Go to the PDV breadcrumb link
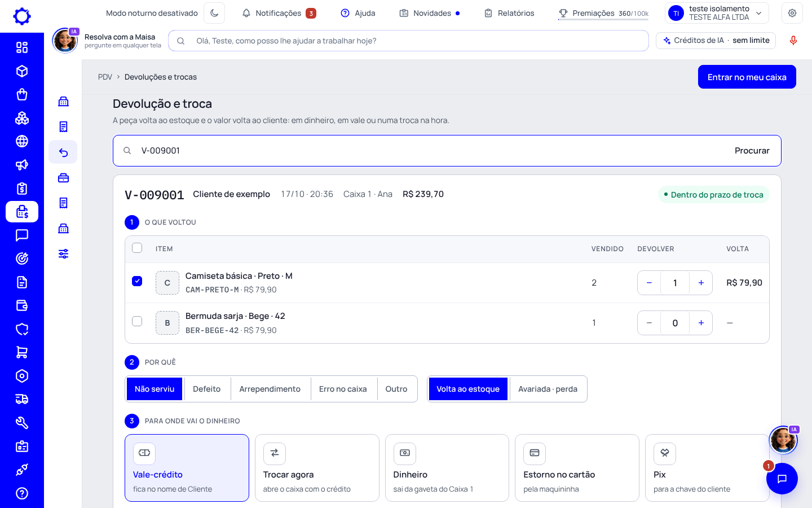 [105, 77]
